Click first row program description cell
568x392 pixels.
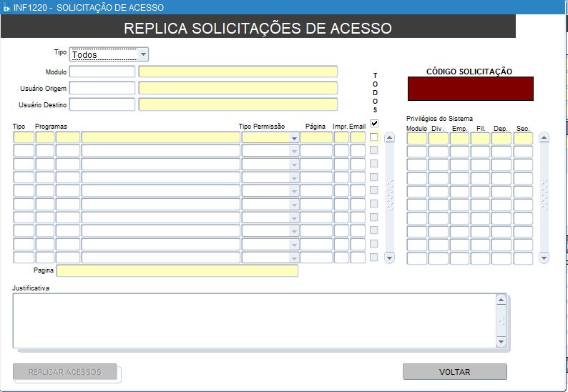[x=161, y=137]
